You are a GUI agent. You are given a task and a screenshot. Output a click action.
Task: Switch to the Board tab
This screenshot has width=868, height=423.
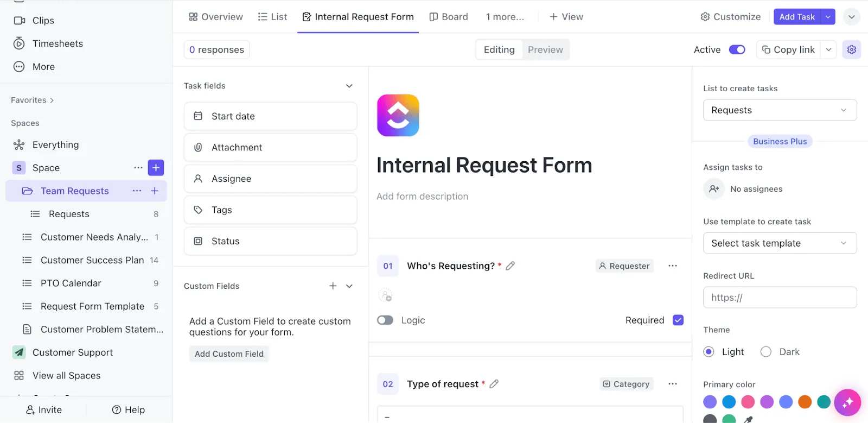pyautogui.click(x=449, y=17)
